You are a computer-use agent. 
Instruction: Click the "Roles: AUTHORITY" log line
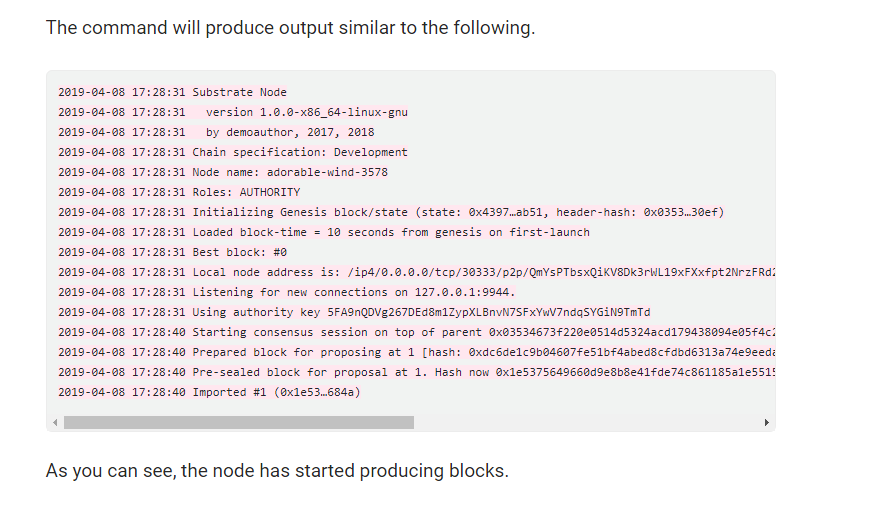point(246,192)
